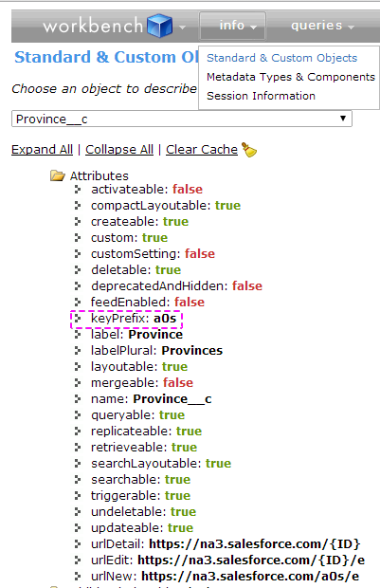Click the Clear Cache link
This screenshot has height=588, width=380.
tap(202, 150)
